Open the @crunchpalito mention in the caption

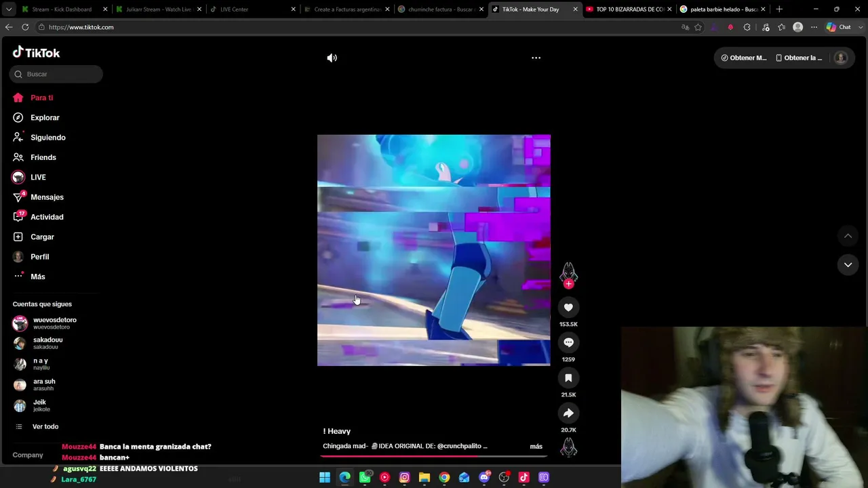point(459,446)
